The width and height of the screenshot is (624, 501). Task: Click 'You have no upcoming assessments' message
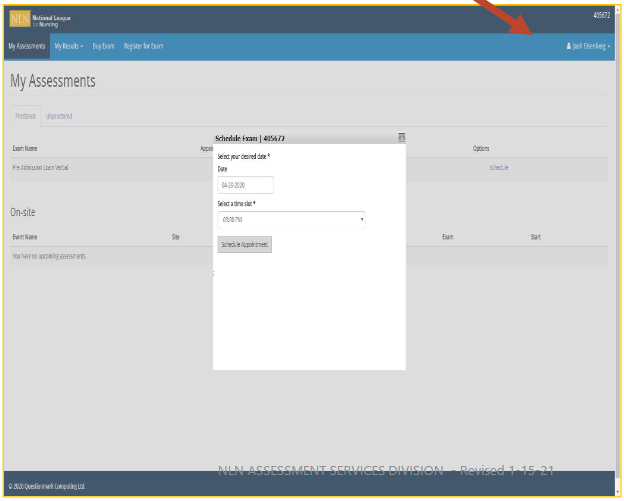click(x=49, y=256)
